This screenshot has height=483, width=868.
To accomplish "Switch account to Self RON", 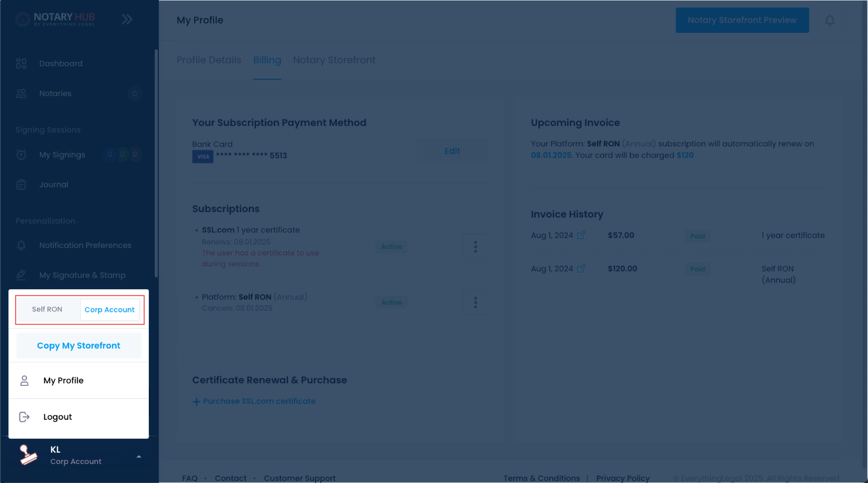I will coord(47,309).
